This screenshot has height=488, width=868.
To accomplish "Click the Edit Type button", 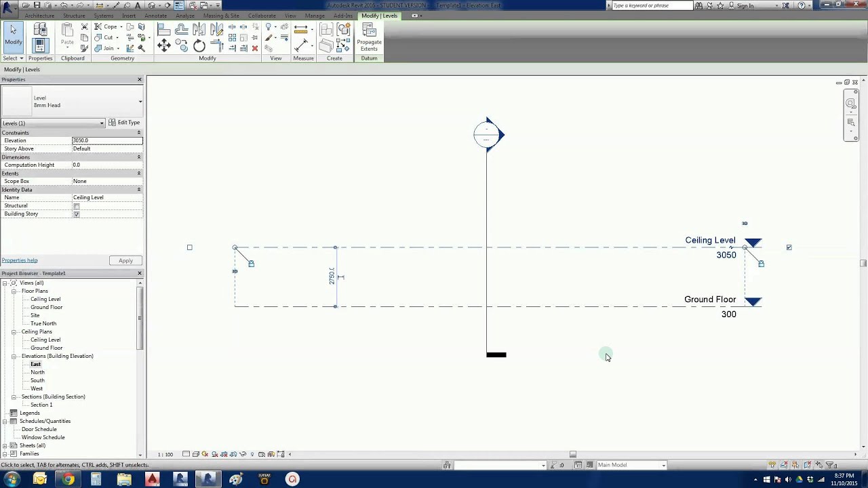I will point(125,123).
